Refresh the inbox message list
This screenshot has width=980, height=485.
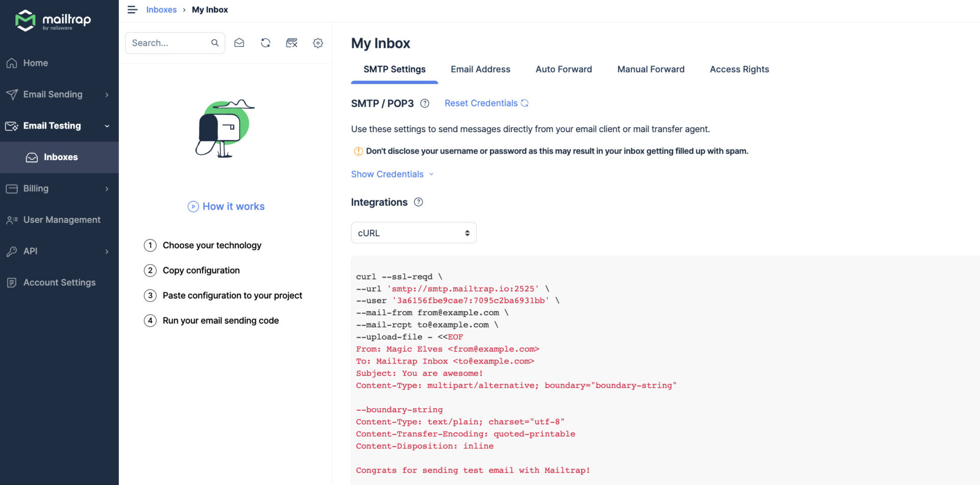coord(265,43)
